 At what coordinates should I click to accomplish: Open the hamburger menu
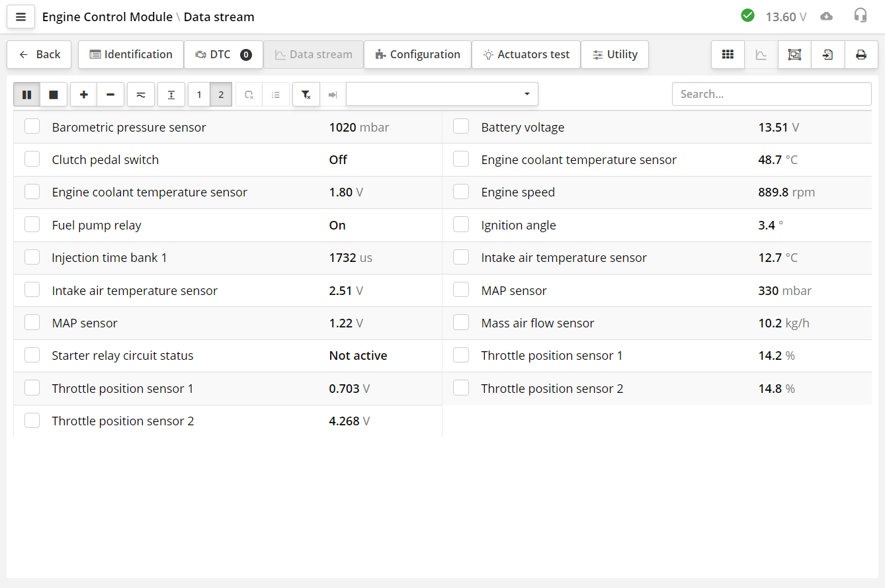click(21, 17)
